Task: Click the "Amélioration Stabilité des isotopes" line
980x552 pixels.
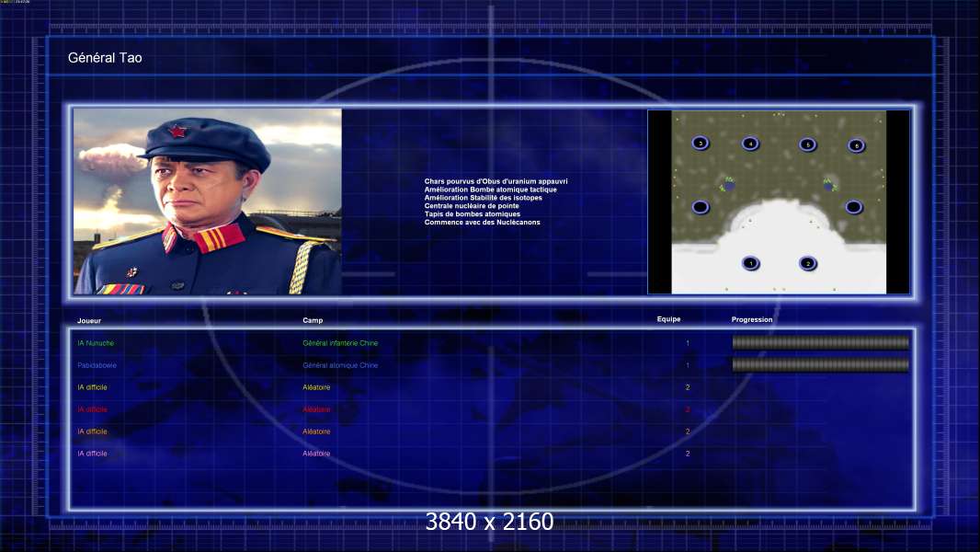Action: pos(484,198)
